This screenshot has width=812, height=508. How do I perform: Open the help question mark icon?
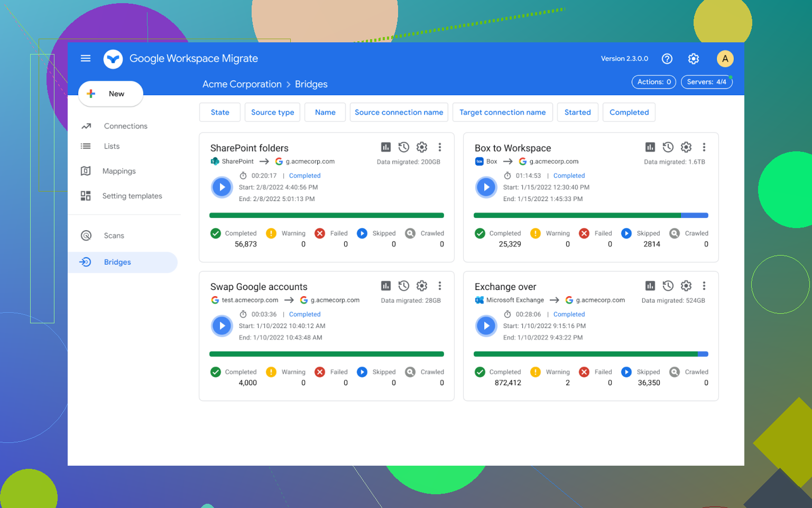coord(667,59)
